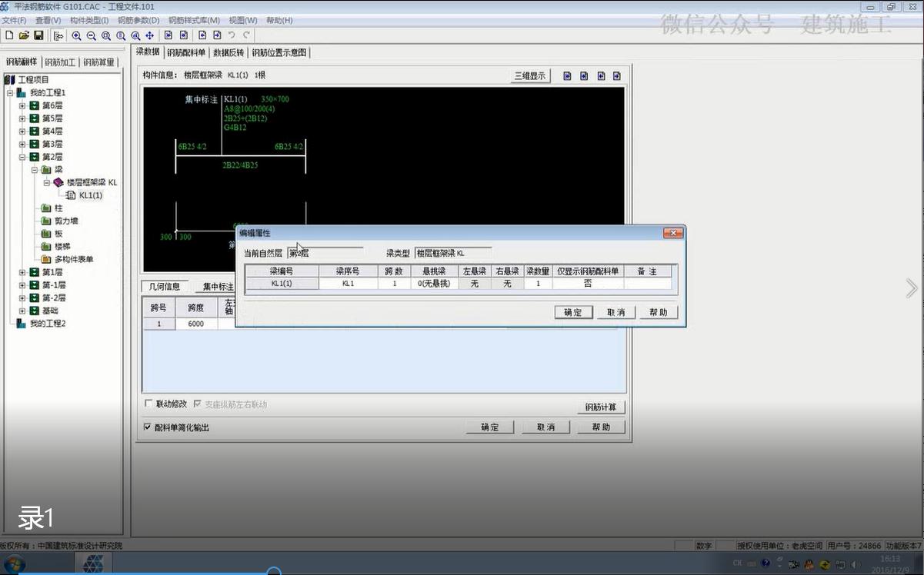Expand the 第6层 tree node
The image size is (924, 575).
[x=22, y=106]
